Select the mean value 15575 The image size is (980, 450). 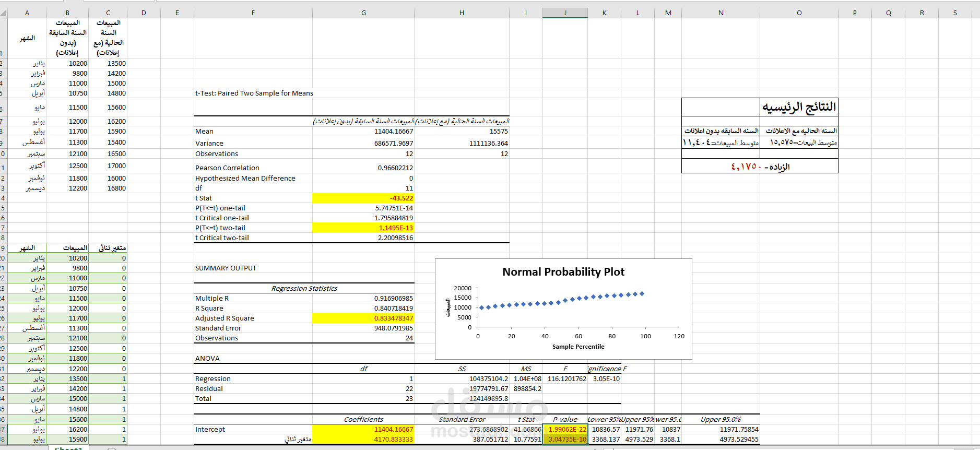(x=462, y=132)
